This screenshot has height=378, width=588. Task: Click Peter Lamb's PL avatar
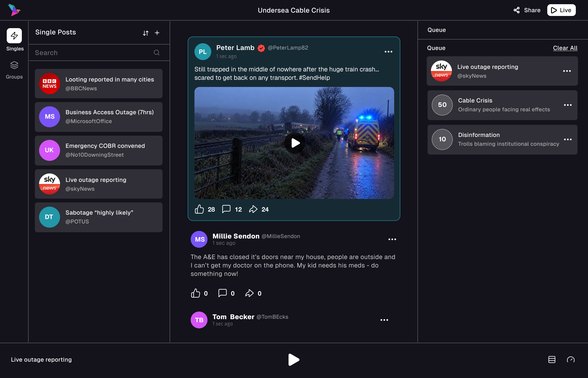[203, 51]
